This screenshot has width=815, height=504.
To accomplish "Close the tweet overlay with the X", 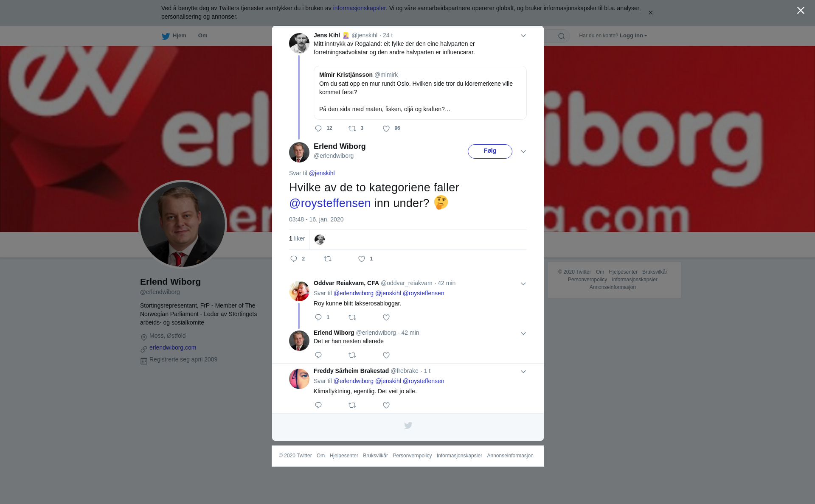I will (801, 10).
